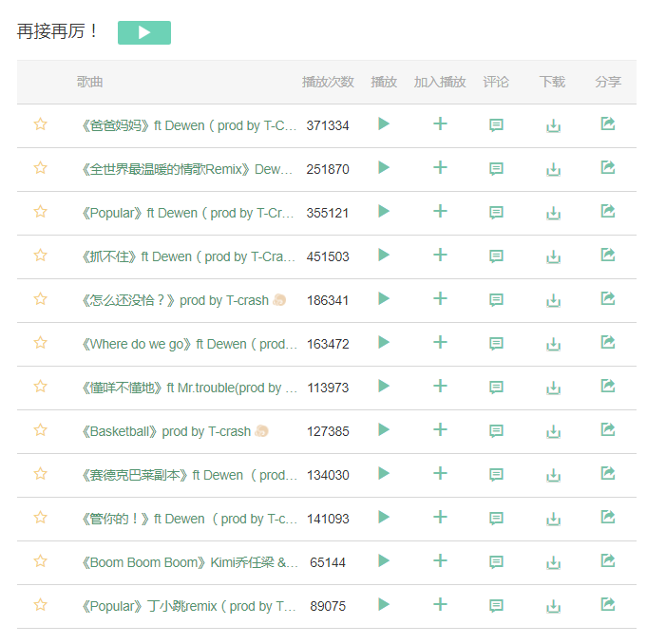Add 《Popular》 ft Dewen to queue
This screenshot has width=647, height=644.
click(x=440, y=211)
